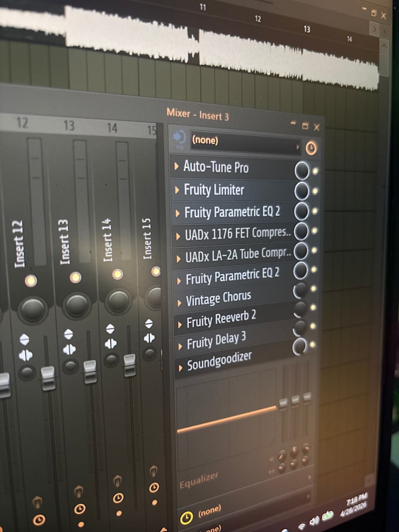Arm recording icon on Insert 12

[x=37, y=502]
